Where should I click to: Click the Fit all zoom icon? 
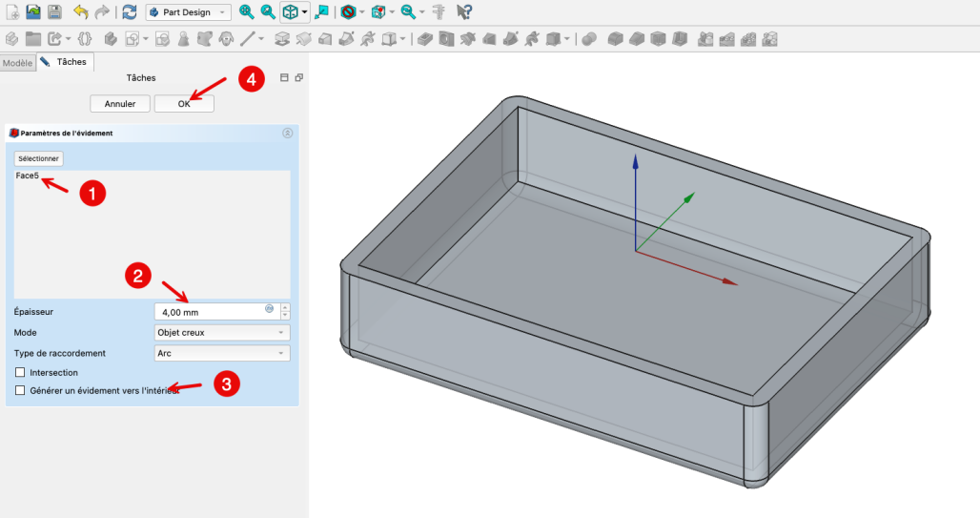(247, 12)
